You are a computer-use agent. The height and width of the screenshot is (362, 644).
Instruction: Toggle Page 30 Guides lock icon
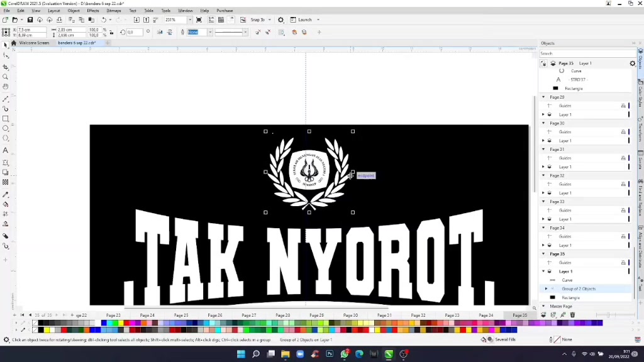pyautogui.click(x=623, y=132)
